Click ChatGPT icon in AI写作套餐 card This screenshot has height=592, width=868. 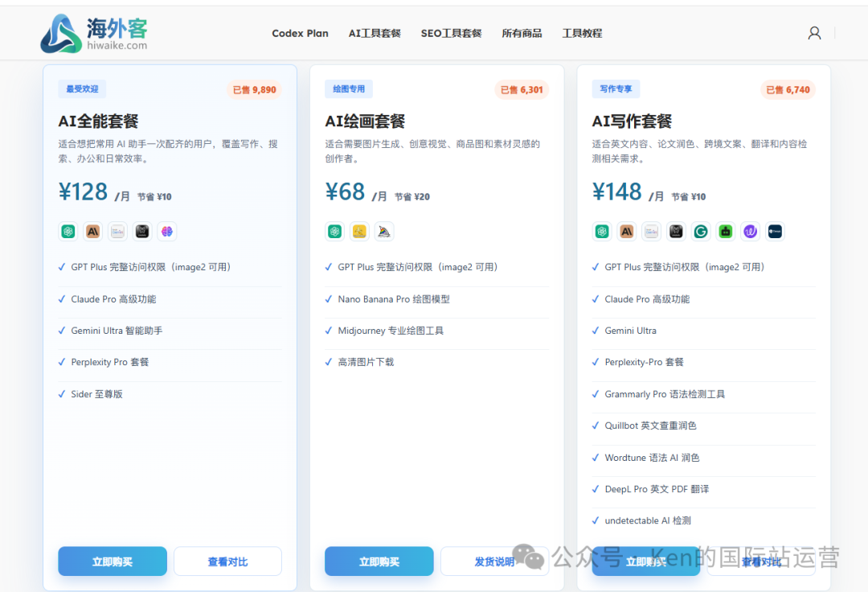pos(602,232)
